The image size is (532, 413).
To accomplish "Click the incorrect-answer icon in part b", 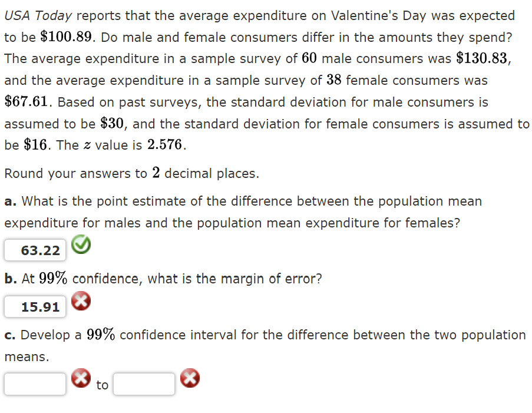I will point(80,301).
